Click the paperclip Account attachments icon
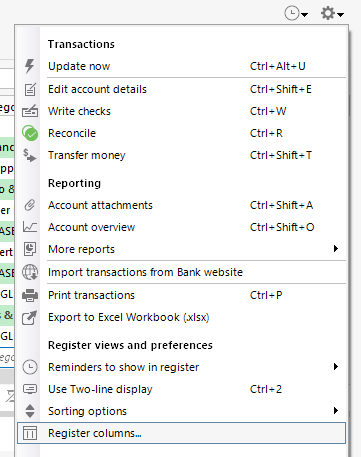 coord(30,205)
